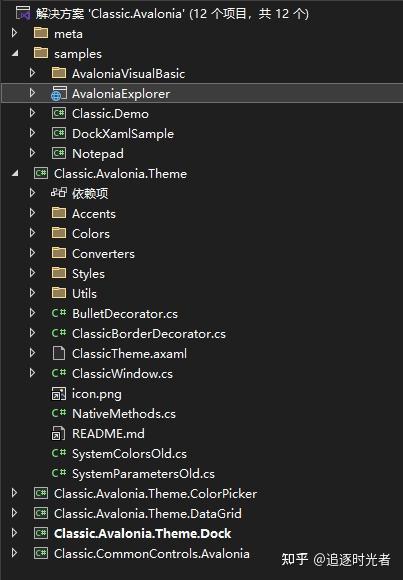Expand the ClassicTheme.axaml arrow
Viewport: 403px width, 580px height.
(x=33, y=353)
